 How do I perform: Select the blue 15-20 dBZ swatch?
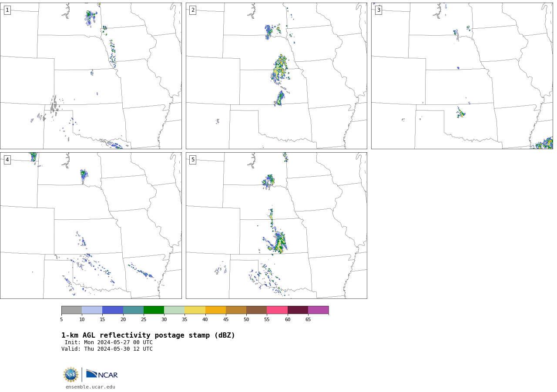[113, 310]
